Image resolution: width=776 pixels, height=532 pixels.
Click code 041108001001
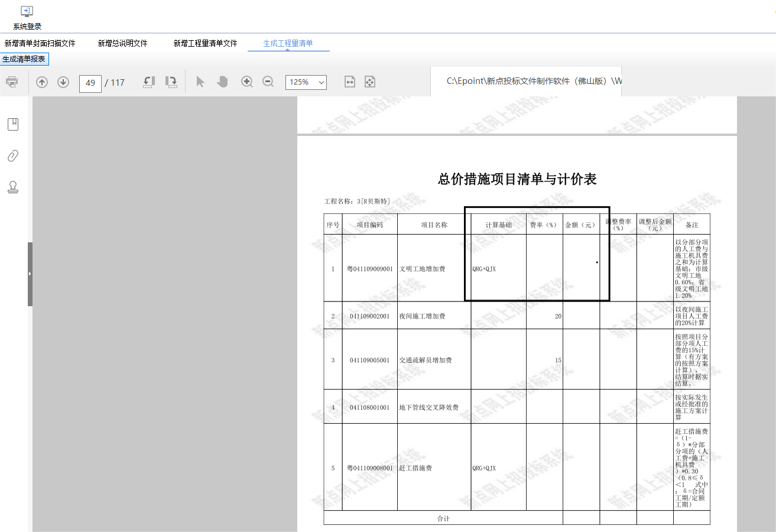370,407
